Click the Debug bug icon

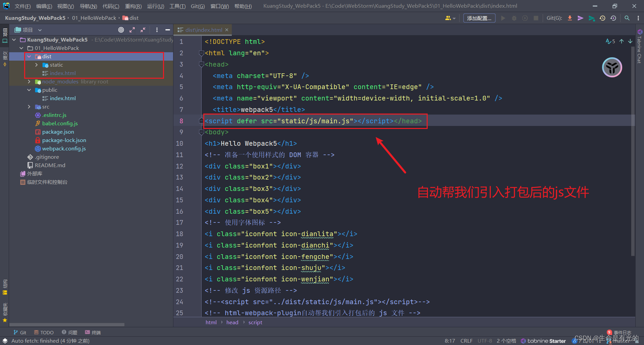point(514,18)
